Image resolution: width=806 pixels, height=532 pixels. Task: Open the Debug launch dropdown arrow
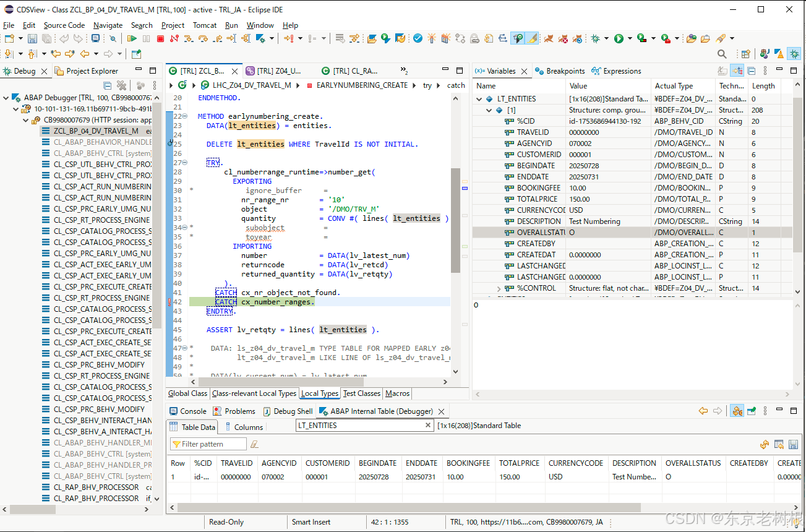pyautogui.click(x=606, y=38)
